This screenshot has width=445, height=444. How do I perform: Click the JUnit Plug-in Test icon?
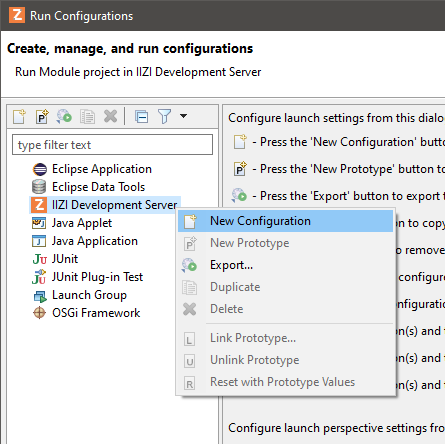39,277
